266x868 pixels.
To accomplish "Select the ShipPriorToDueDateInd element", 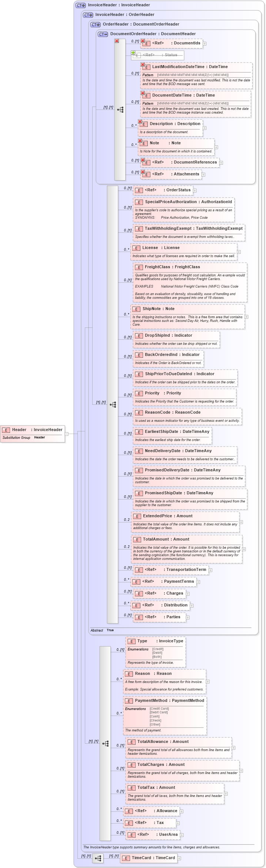I will click(x=185, y=378).
